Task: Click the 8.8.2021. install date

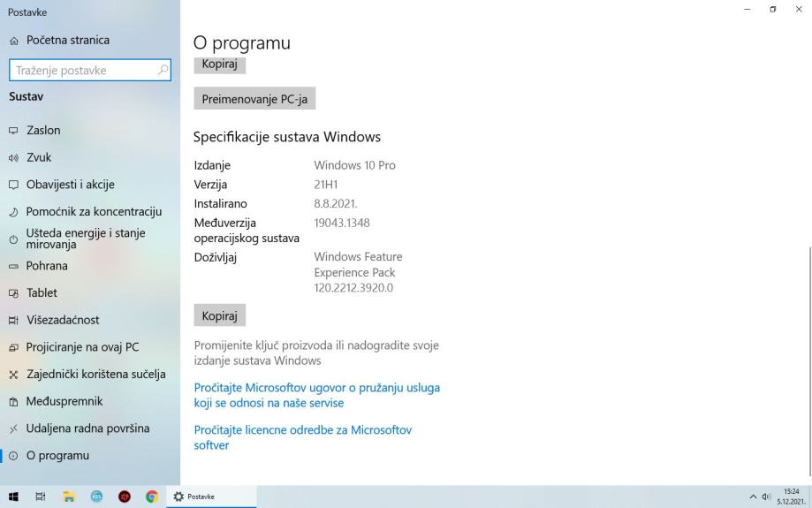Action: tap(336, 203)
